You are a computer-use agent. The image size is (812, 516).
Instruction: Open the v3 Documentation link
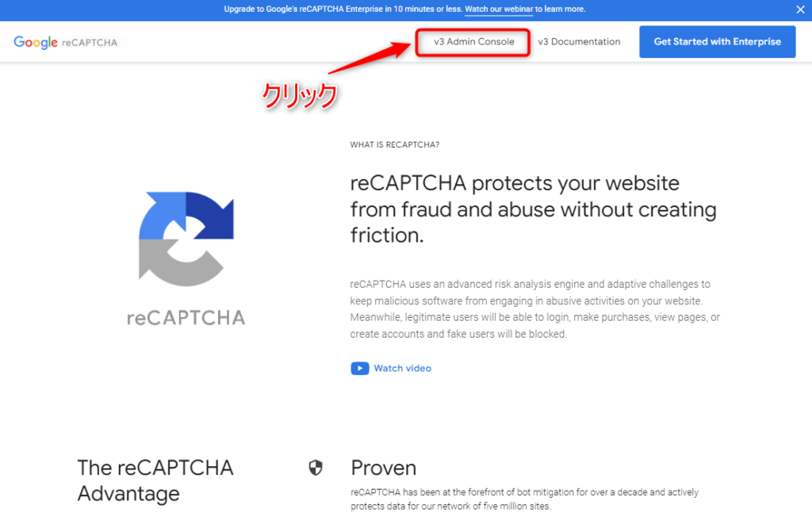579,42
